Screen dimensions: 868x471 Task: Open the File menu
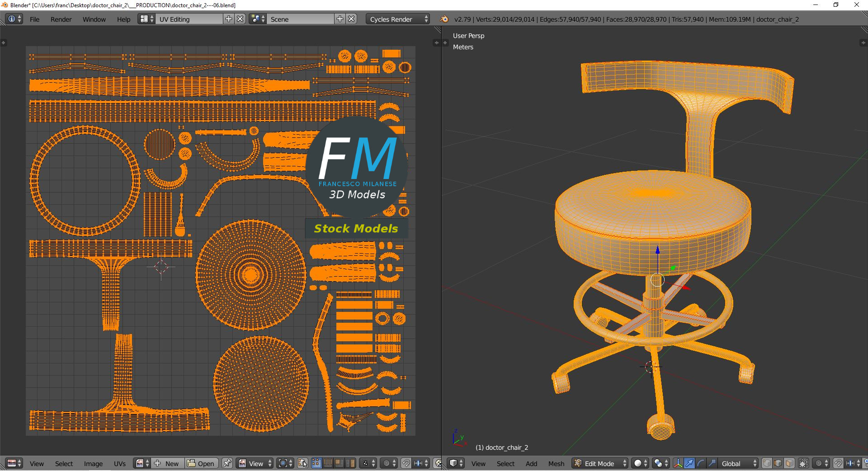pyautogui.click(x=34, y=19)
